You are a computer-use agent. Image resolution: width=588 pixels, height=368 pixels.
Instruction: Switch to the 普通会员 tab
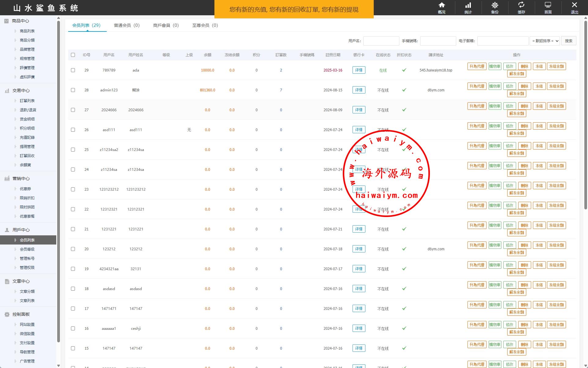(x=127, y=25)
